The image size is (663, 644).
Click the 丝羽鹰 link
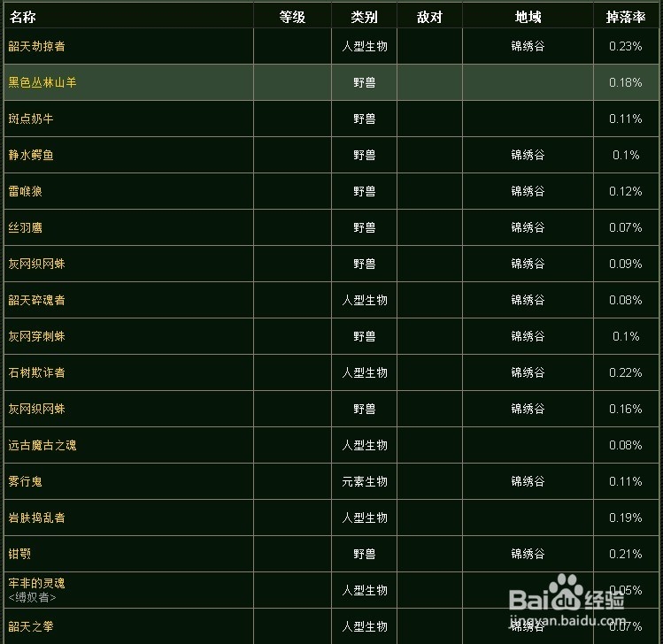26,227
